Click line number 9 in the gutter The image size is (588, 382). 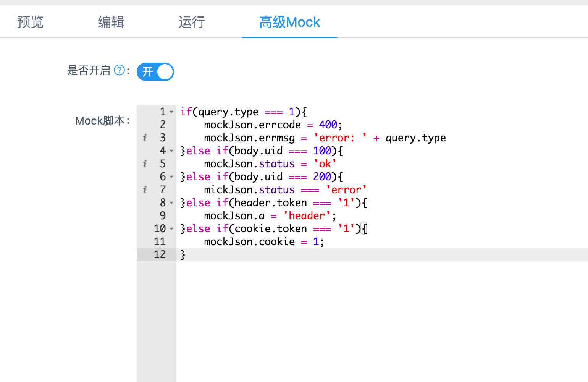click(163, 216)
